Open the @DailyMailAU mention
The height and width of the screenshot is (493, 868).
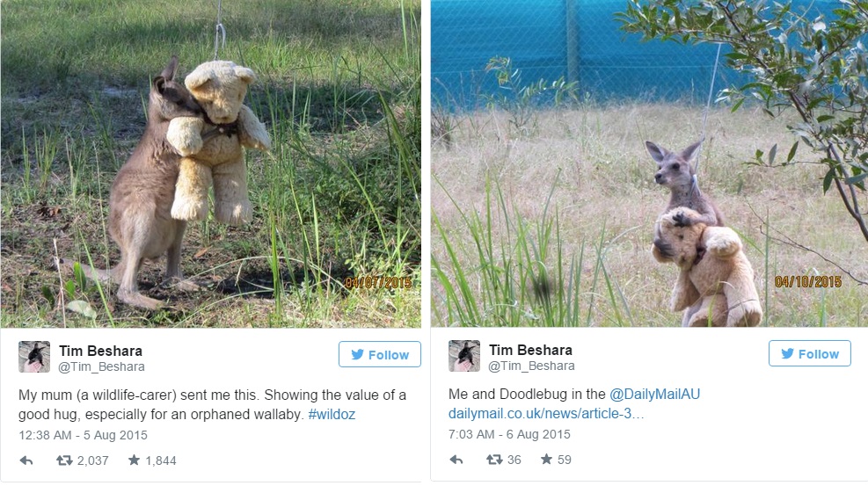654,394
